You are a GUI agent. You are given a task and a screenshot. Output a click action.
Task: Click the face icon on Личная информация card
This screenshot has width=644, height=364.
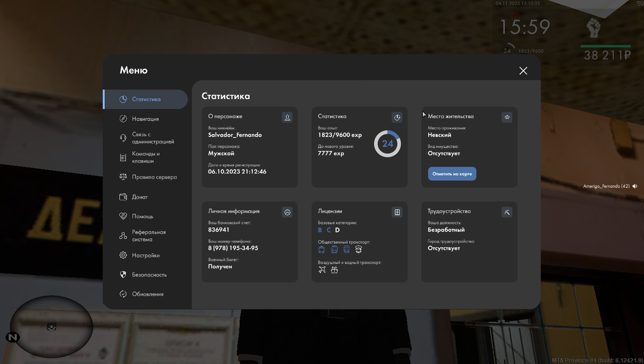point(287,212)
